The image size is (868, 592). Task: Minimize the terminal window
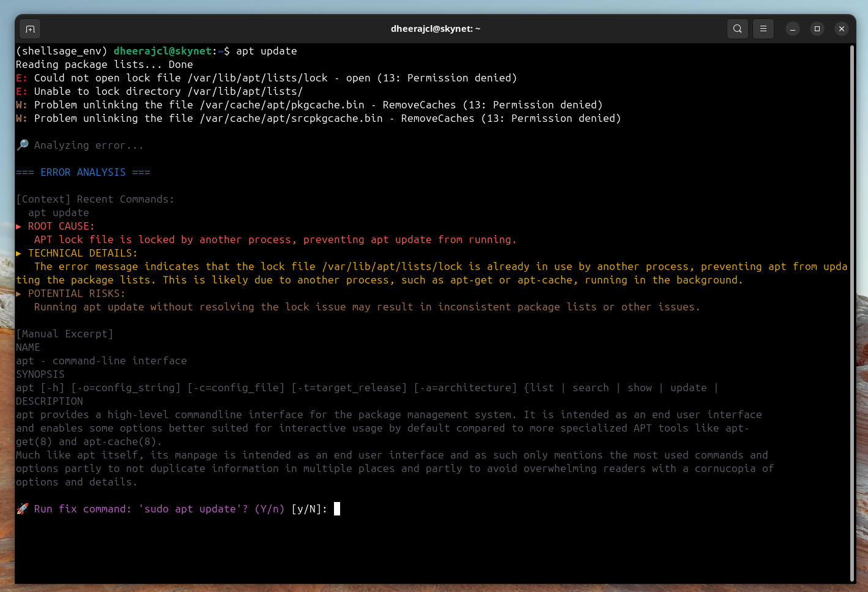793,29
